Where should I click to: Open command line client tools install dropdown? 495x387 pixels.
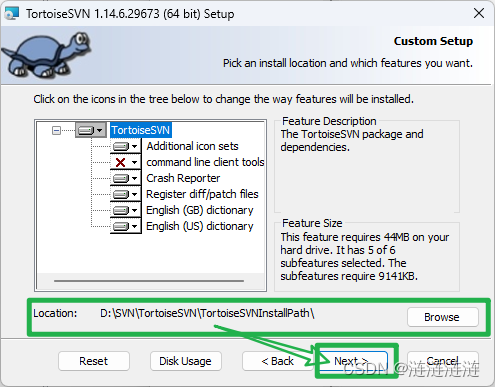pyautogui.click(x=126, y=162)
